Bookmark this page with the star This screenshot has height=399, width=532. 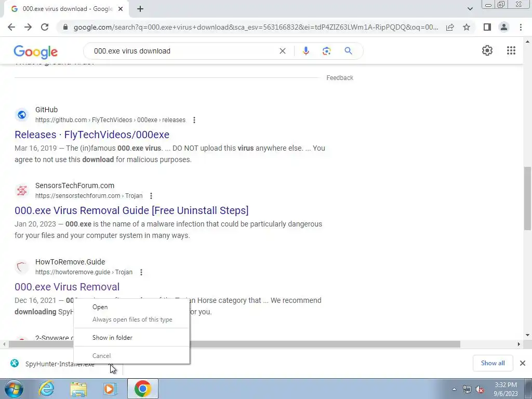(467, 27)
